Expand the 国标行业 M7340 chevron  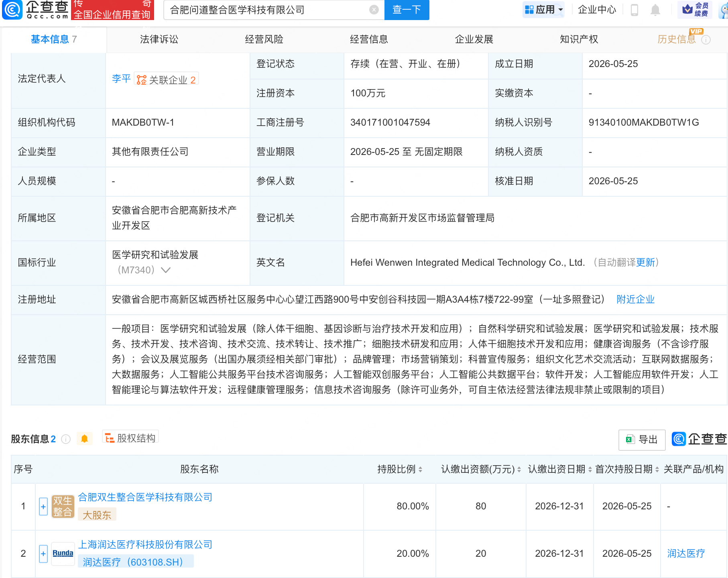[x=166, y=270]
